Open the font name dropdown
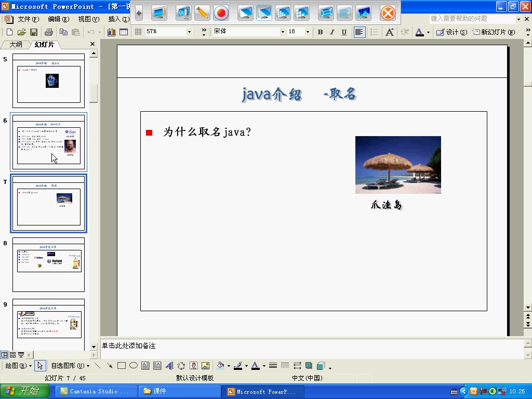This screenshot has width=532, height=399. (x=283, y=32)
